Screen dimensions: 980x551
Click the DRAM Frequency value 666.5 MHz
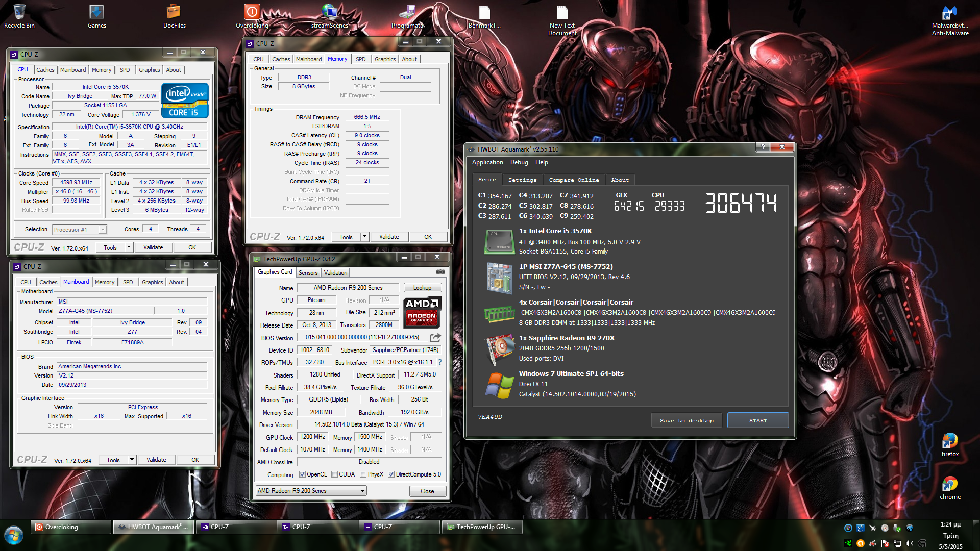point(367,117)
